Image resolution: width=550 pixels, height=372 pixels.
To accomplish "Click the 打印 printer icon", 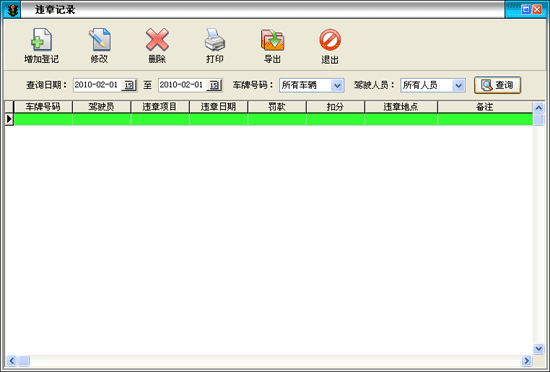I will tap(215, 39).
